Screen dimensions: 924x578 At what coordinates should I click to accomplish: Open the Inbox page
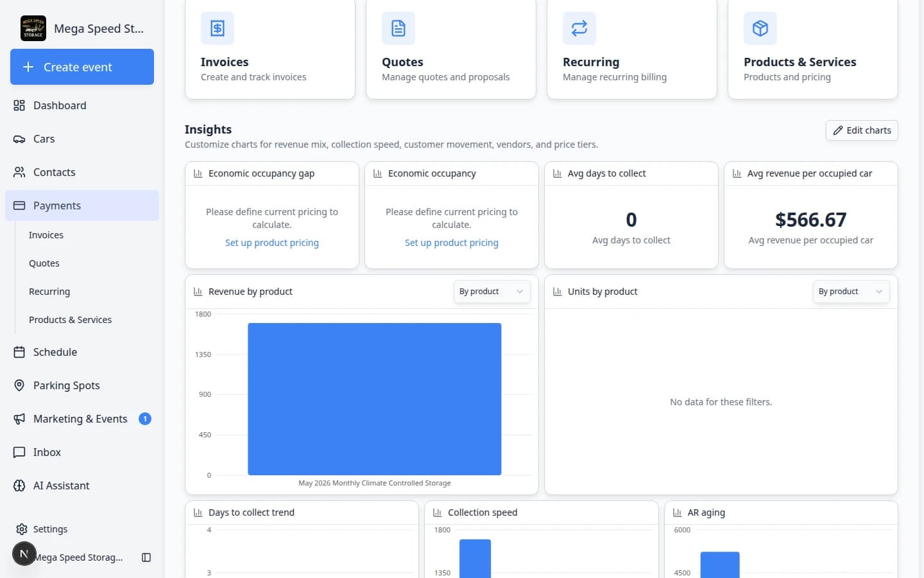coord(82,452)
